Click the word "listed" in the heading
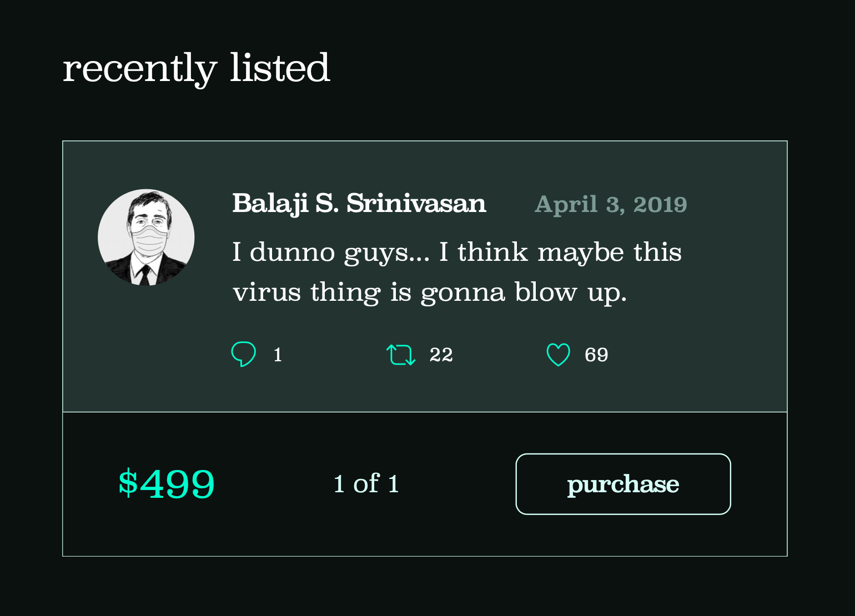 pyautogui.click(x=280, y=67)
